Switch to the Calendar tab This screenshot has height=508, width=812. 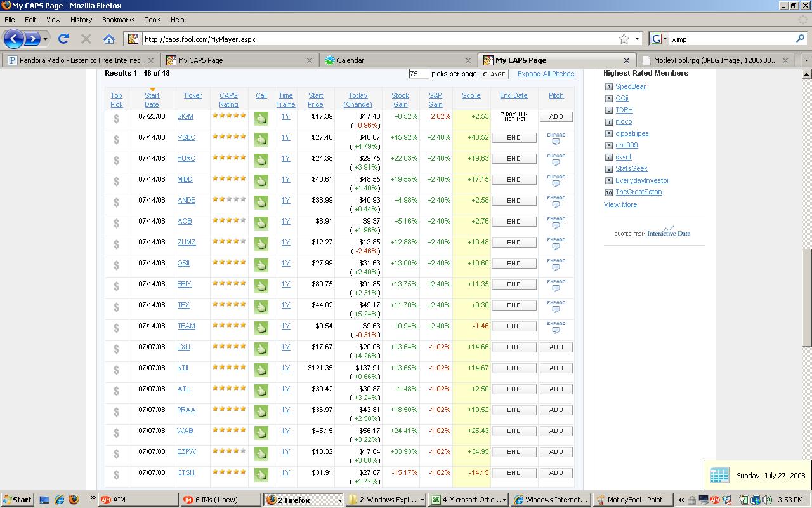[398, 60]
